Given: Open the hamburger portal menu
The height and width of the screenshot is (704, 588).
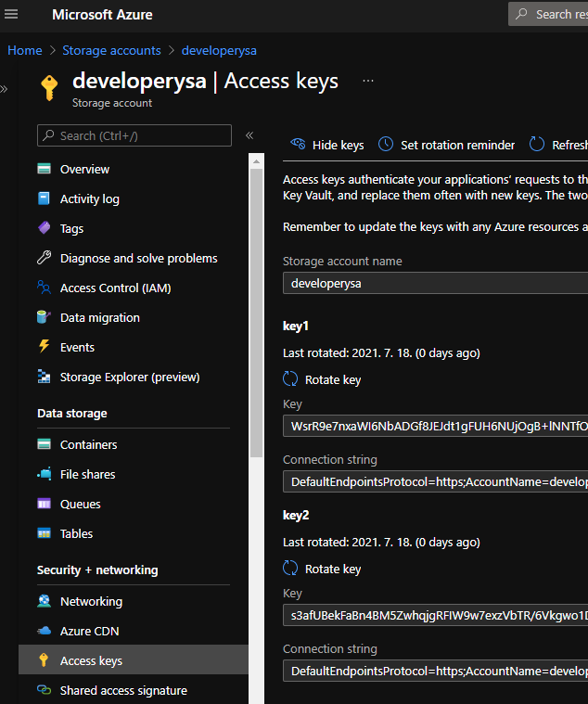Looking at the screenshot, I should pyautogui.click(x=11, y=14).
